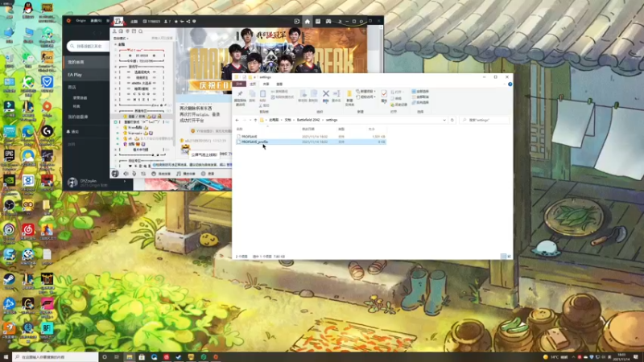This screenshot has width=644, height=362.
Task: Open recent locations dropdown beside navigation arrows
Action: (250, 120)
